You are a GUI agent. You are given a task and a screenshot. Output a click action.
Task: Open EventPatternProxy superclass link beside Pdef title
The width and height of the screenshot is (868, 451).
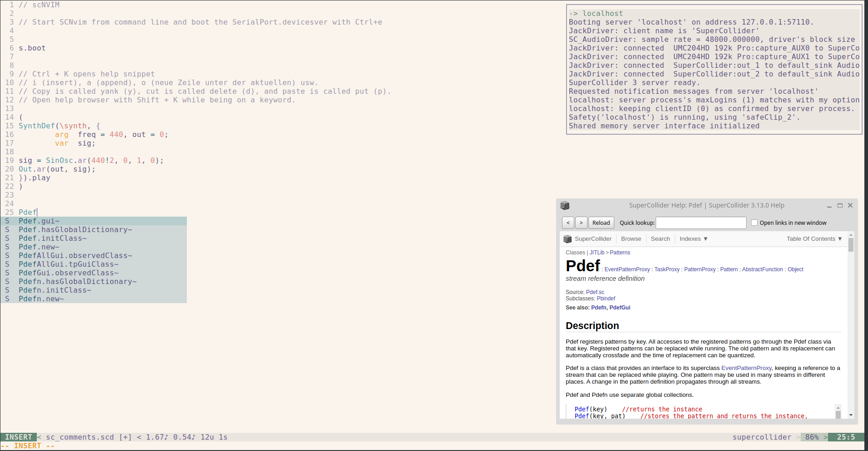coord(627,269)
